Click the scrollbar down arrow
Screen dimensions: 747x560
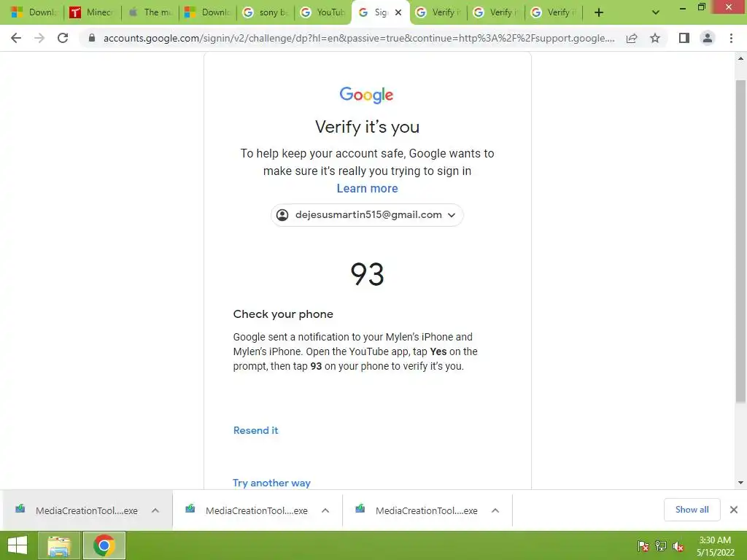(x=740, y=483)
